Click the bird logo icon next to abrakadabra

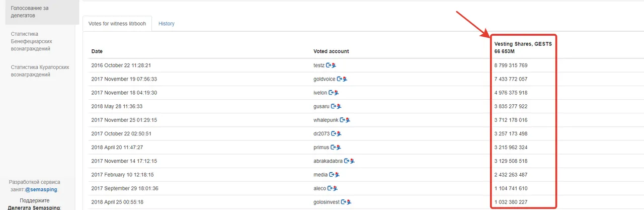(x=353, y=161)
